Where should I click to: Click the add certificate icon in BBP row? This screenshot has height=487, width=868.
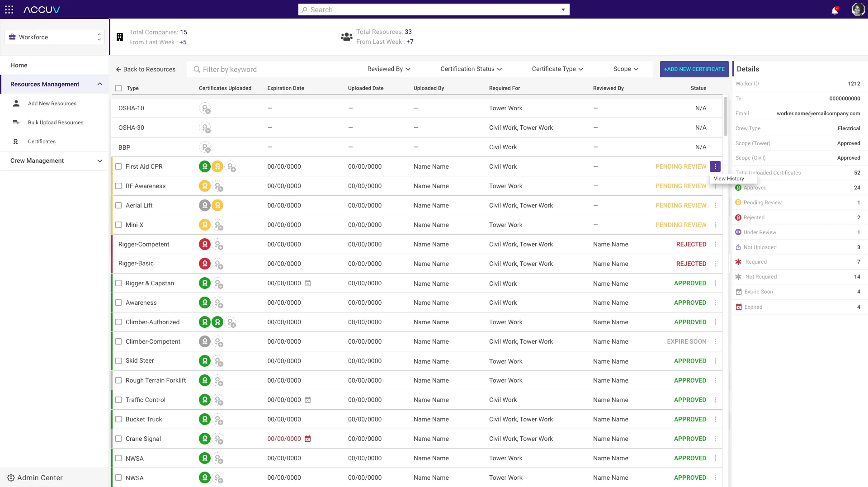(x=205, y=147)
